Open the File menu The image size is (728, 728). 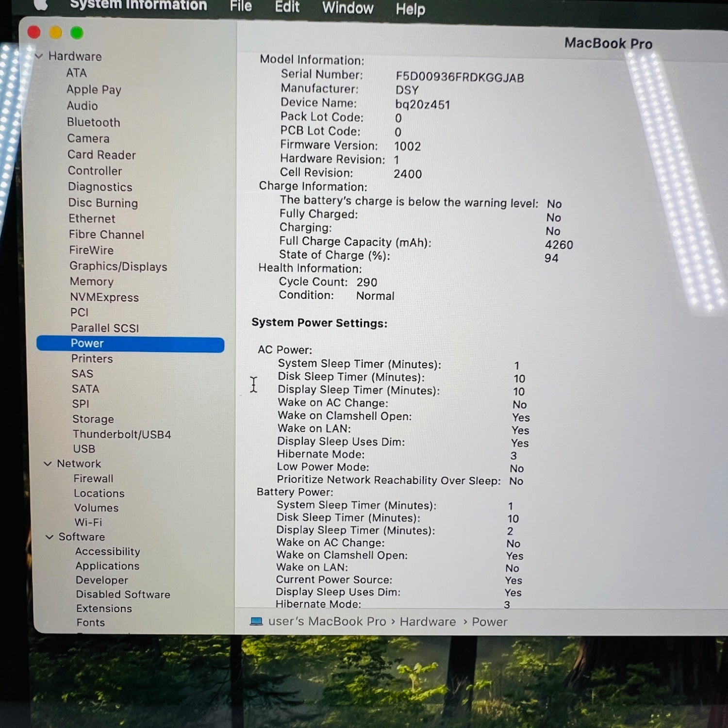click(x=241, y=6)
